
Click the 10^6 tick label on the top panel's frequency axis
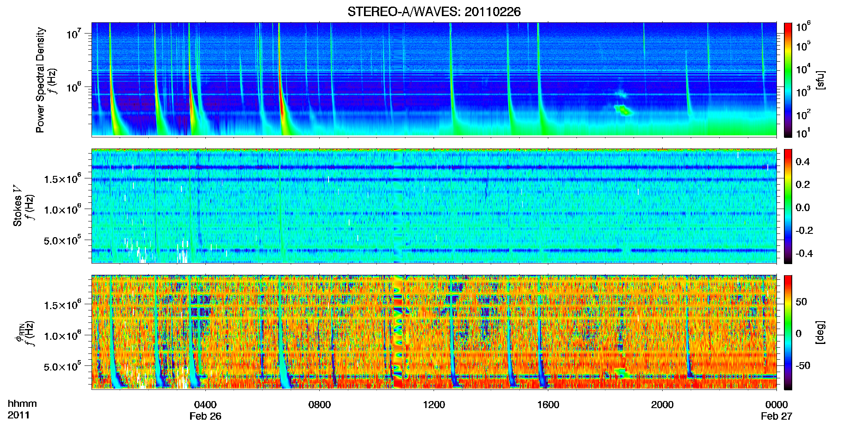tap(74, 87)
